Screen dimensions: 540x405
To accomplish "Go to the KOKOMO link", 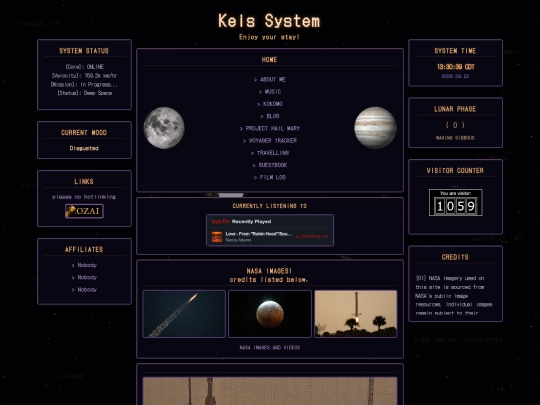I will coord(270,104).
